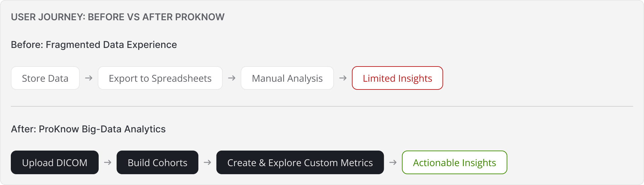Click the arrow pointing to Actionable Insights

[x=393, y=162]
